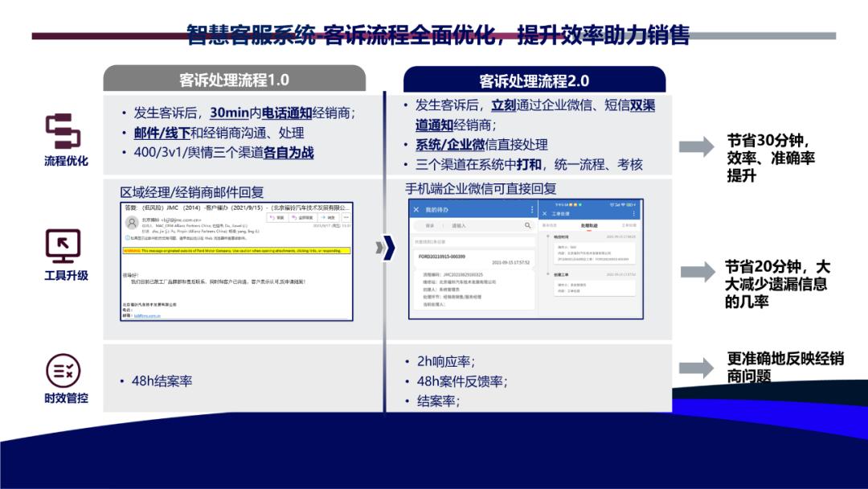Click the 流程优化 flow diagram icon

coord(63,130)
